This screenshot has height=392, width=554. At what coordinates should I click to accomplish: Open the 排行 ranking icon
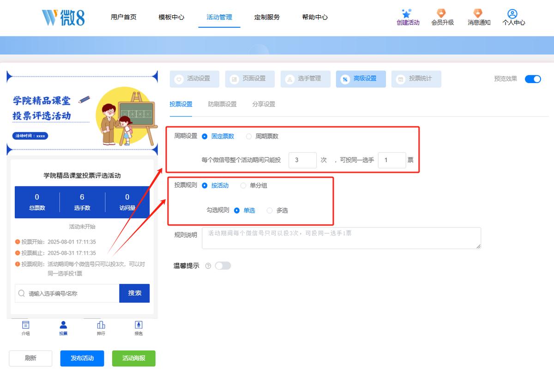coord(101,325)
